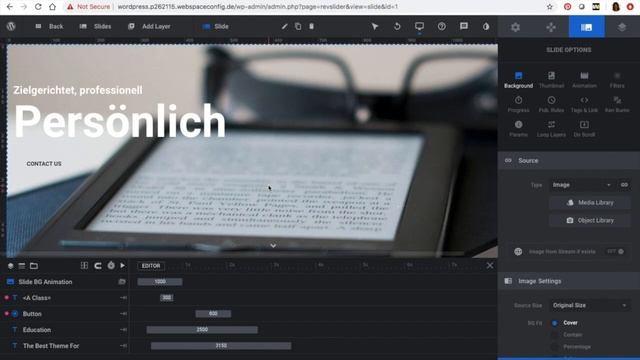Select the Button layer row
Viewport: 640px width, 360px height.
coord(64,314)
